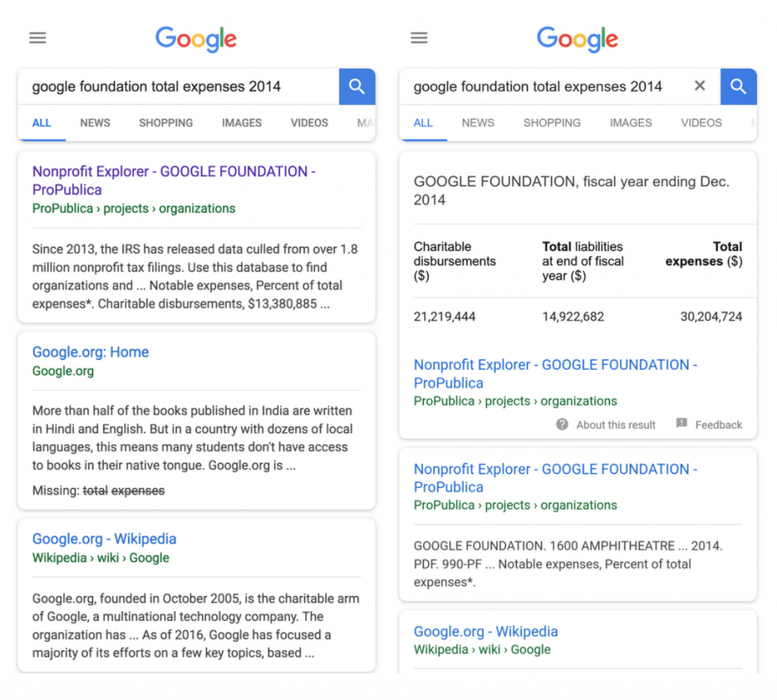
Task: Open the VIDEOS tab on the right screen
Action: tap(701, 123)
